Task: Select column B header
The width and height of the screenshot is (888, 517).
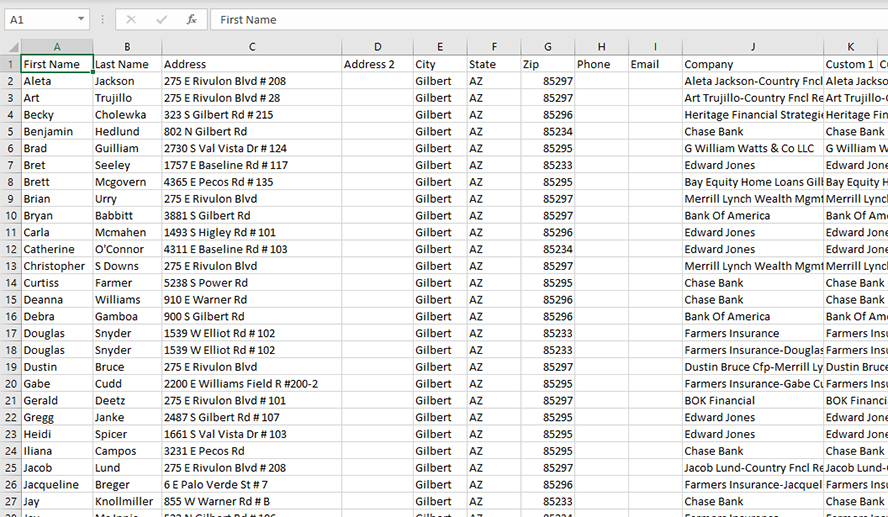Action: pyautogui.click(x=127, y=47)
